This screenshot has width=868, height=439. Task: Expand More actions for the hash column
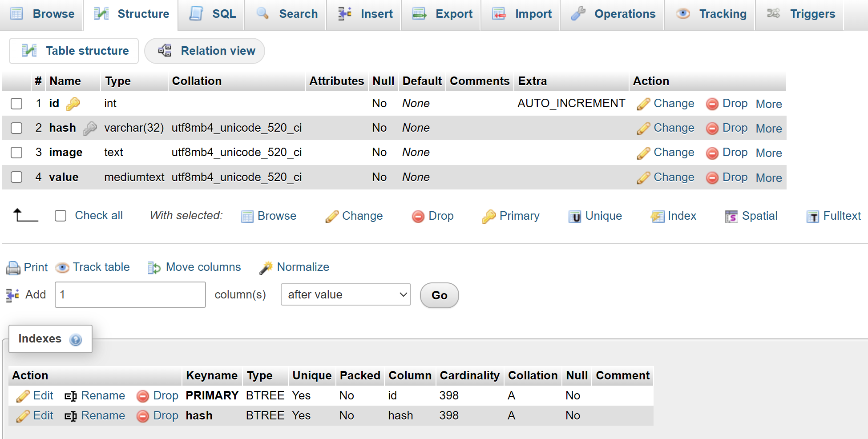tap(769, 129)
